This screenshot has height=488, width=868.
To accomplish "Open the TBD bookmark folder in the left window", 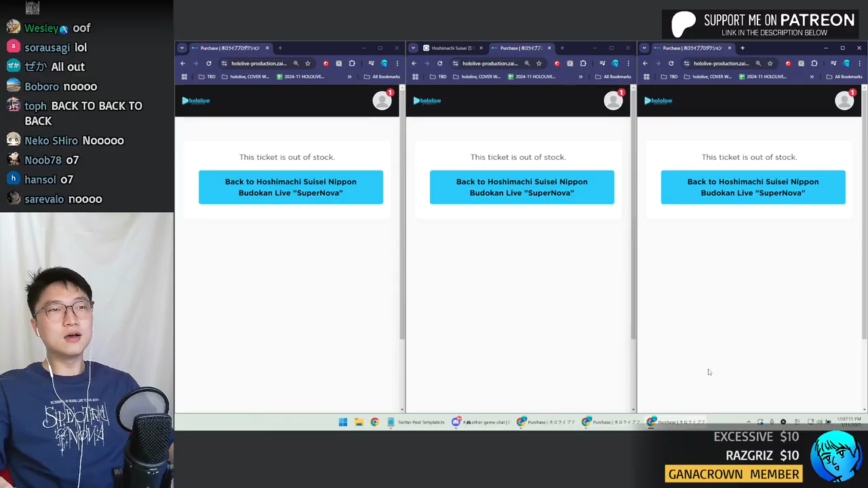I will click(207, 77).
